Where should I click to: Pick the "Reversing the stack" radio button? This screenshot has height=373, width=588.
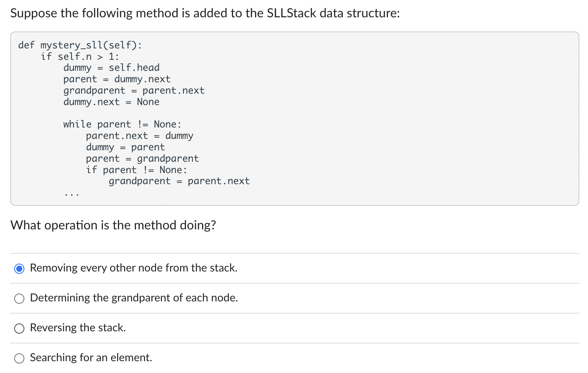(x=19, y=329)
